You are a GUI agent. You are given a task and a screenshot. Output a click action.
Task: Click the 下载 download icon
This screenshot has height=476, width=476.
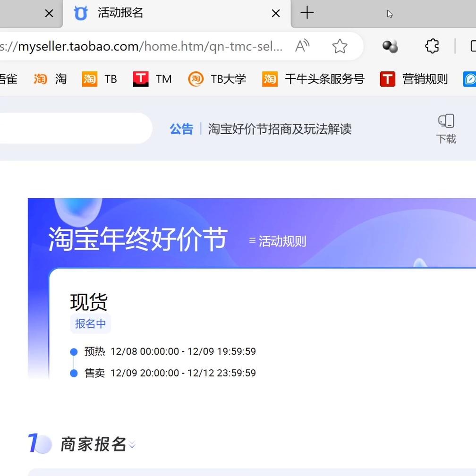pyautogui.click(x=446, y=129)
